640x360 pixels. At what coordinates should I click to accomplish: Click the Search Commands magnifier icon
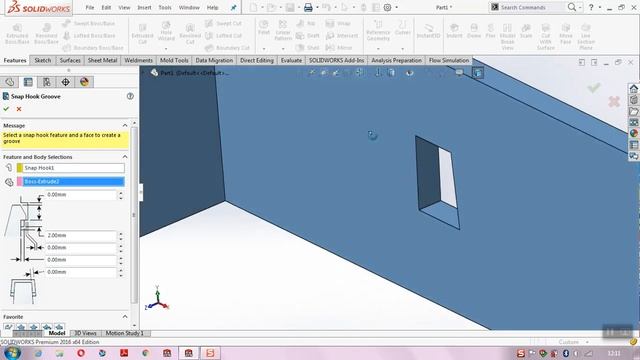[572, 7]
